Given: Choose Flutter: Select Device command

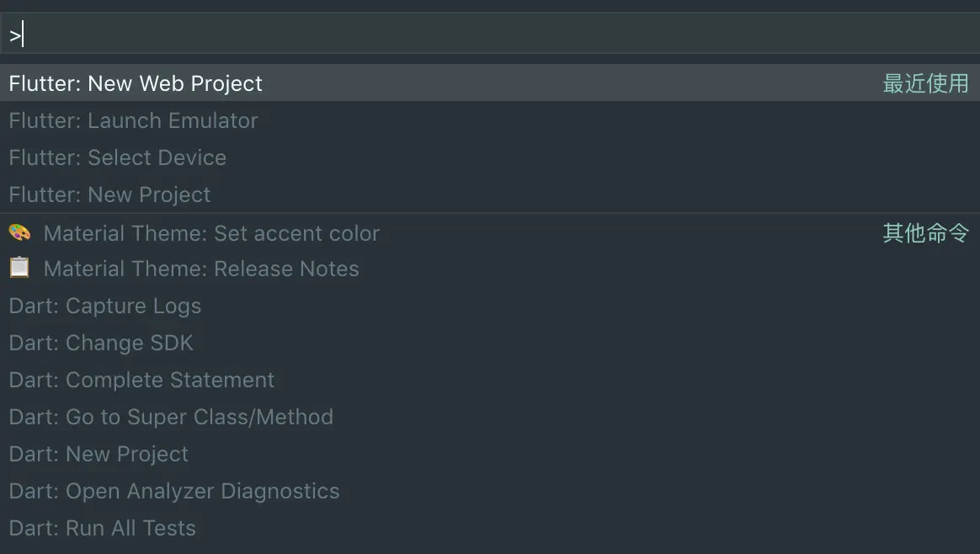Looking at the screenshot, I should pyautogui.click(x=117, y=157).
